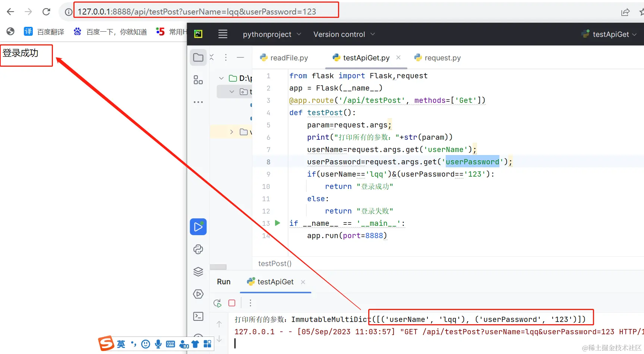Collapse all in project panel

pyautogui.click(x=212, y=57)
